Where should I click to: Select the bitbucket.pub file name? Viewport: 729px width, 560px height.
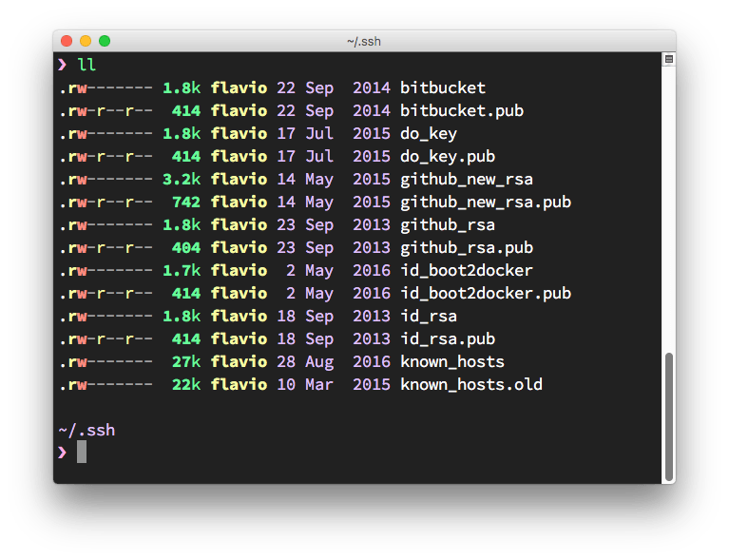(x=462, y=110)
